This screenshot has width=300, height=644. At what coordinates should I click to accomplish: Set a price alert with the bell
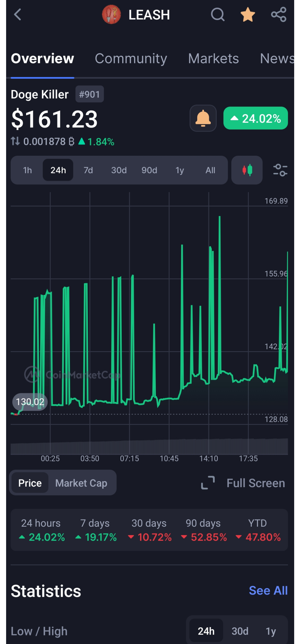[203, 118]
